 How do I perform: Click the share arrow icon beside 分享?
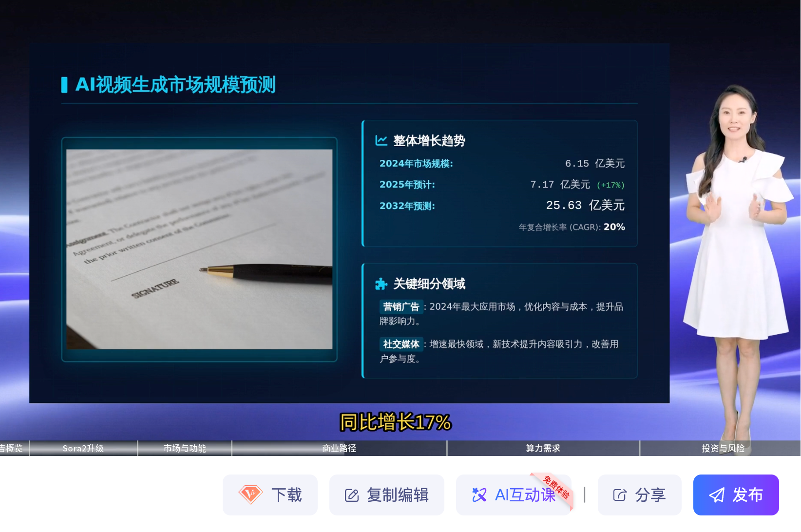click(619, 495)
